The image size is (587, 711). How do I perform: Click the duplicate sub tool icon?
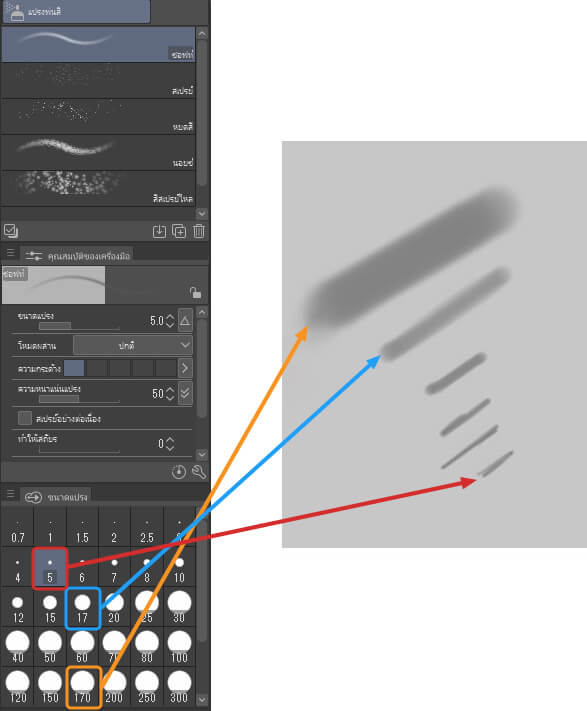179,231
